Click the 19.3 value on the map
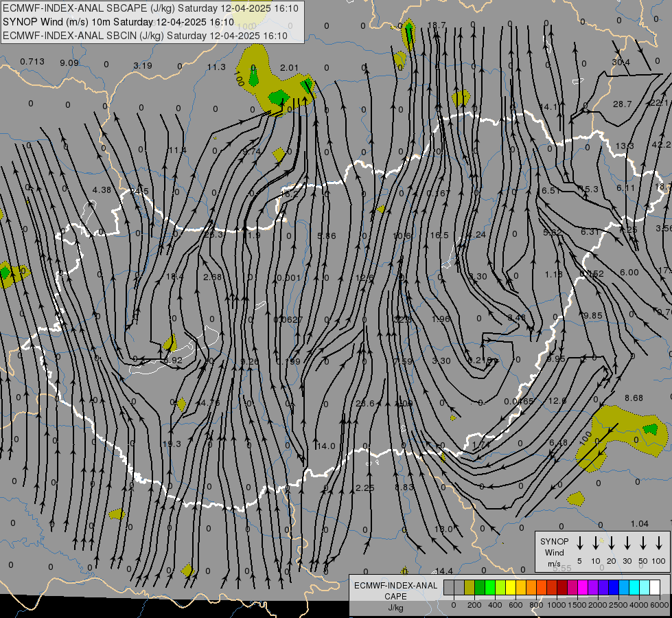The image size is (672, 618). 172,444
